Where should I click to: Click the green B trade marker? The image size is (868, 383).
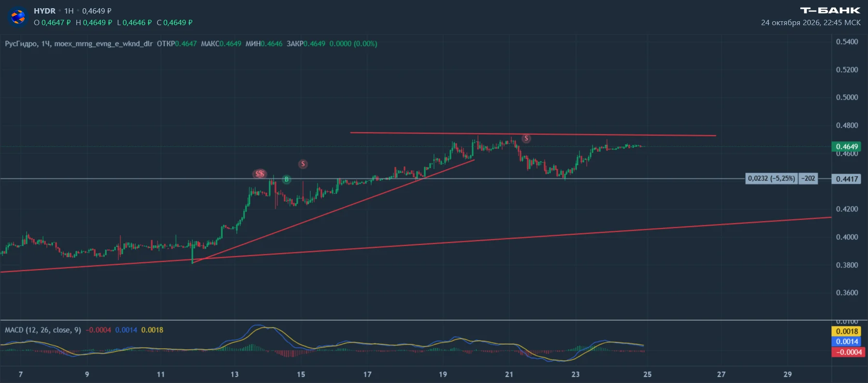click(287, 179)
